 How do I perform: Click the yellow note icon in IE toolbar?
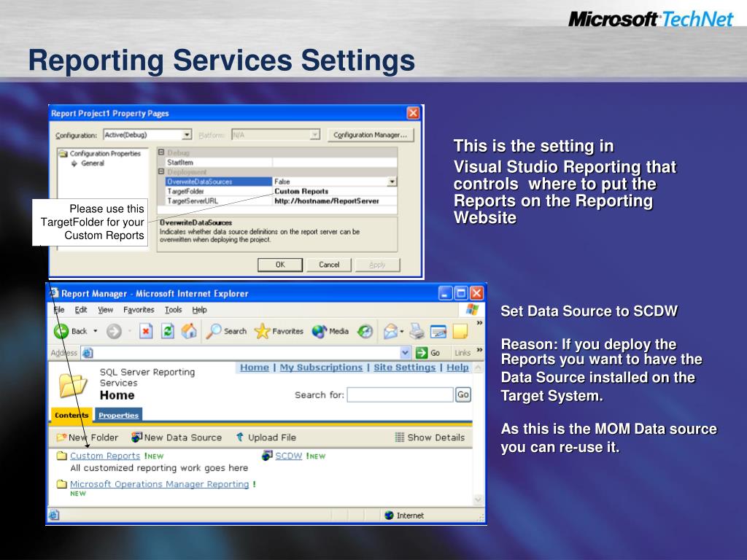click(x=460, y=331)
